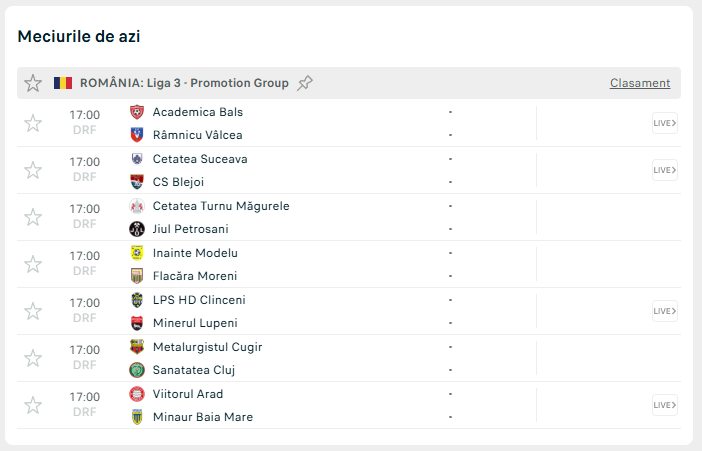Image resolution: width=702 pixels, height=451 pixels.
Task: Open ROMÂNIA: Liga 3 - Promotion Group header
Action: coord(184,83)
